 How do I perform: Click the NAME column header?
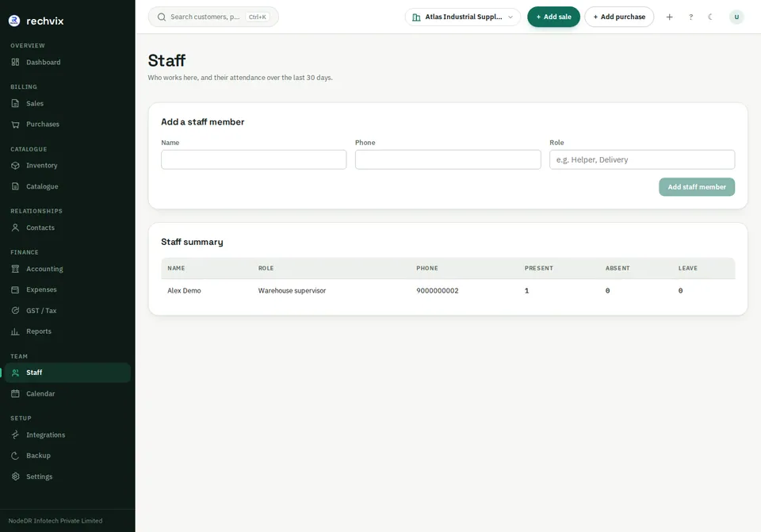point(176,269)
